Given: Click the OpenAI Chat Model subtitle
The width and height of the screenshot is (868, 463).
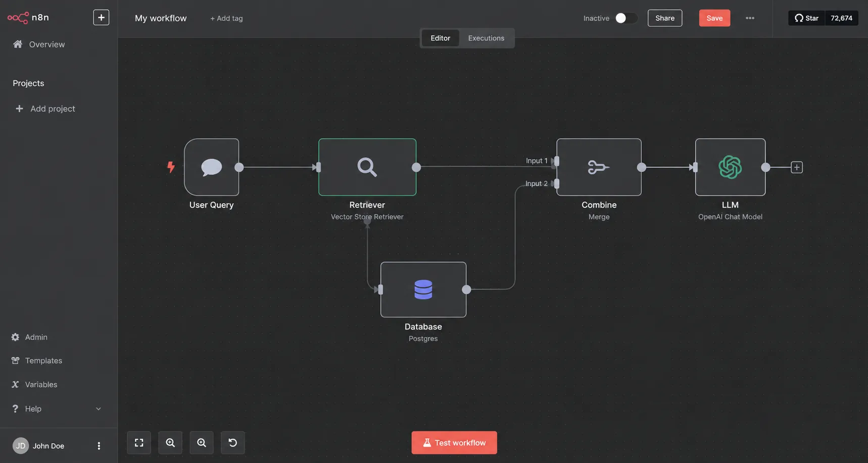Looking at the screenshot, I should [x=730, y=217].
